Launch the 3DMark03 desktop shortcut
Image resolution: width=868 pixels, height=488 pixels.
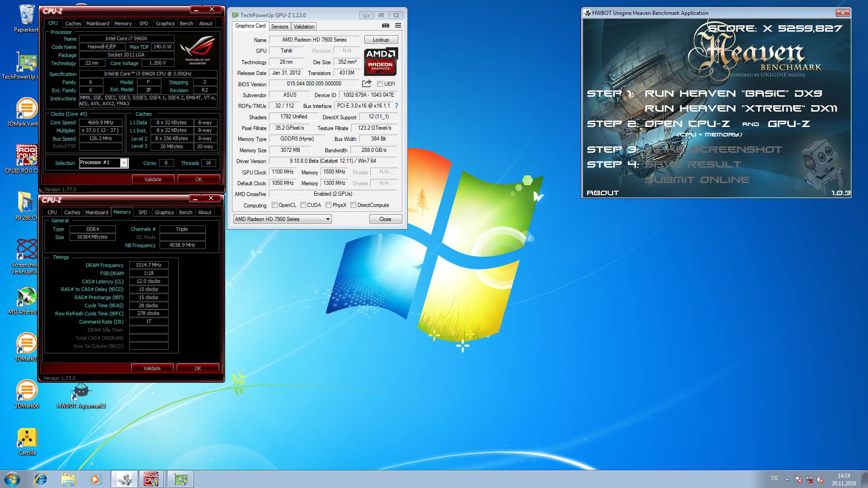[x=26, y=347]
